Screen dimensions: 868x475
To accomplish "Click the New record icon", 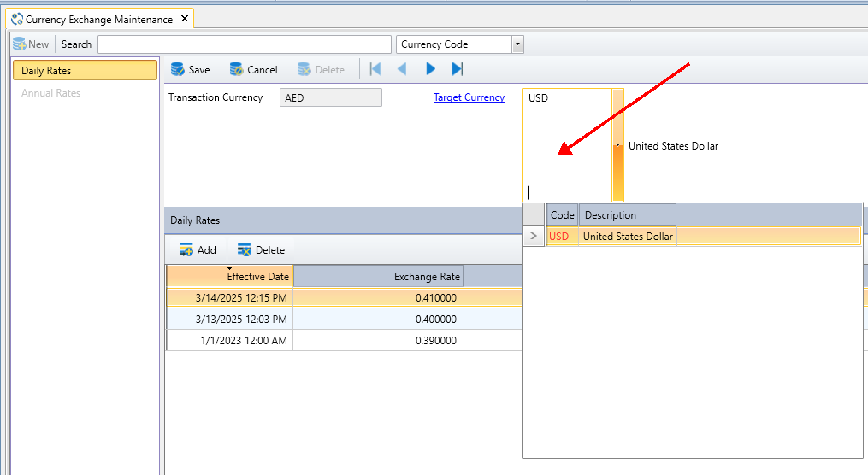I will 20,44.
